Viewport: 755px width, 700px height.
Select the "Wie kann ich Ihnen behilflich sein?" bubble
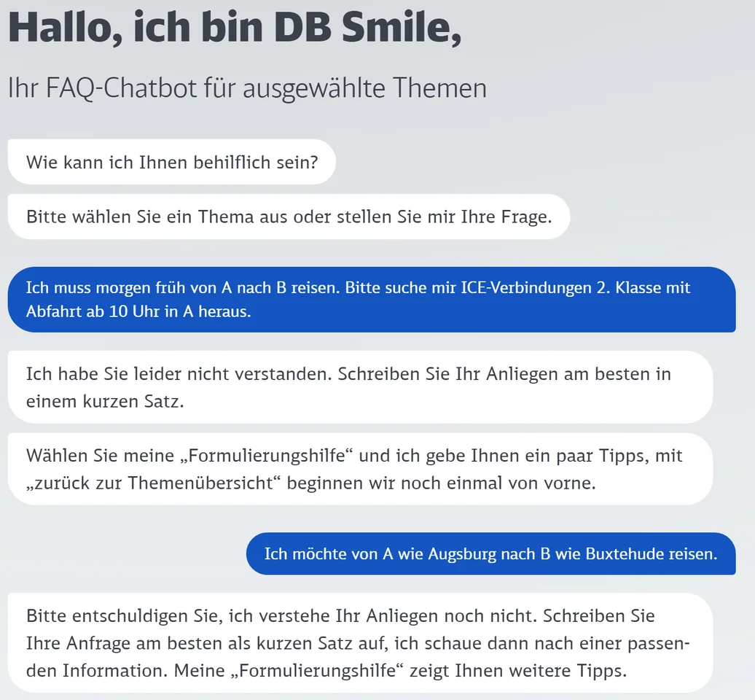pyautogui.click(x=172, y=161)
